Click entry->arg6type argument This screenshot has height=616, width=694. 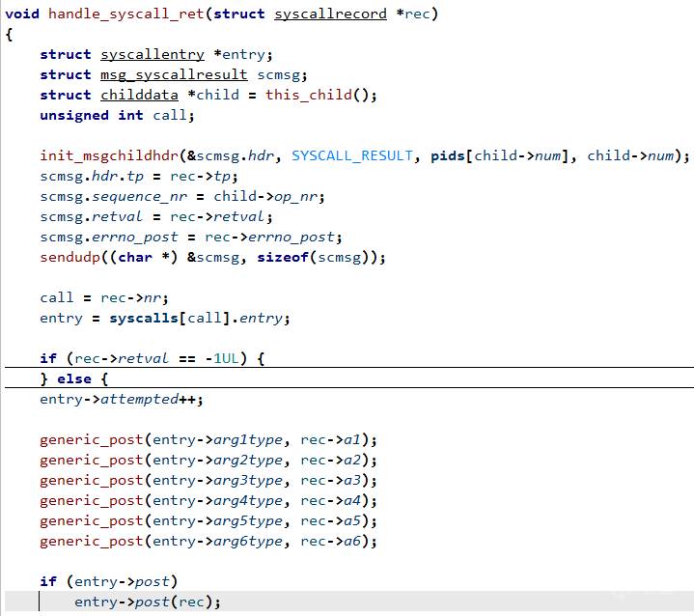click(x=217, y=541)
